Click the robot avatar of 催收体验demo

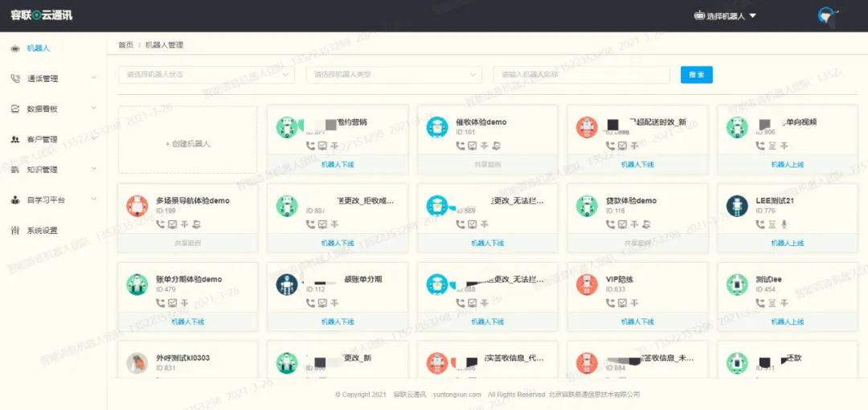(437, 128)
